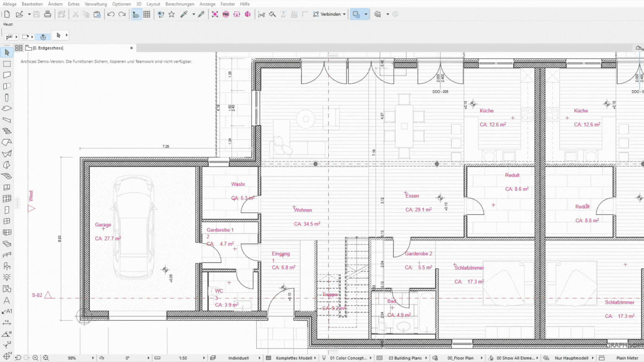Select the Lamp tool

pos(7,277)
